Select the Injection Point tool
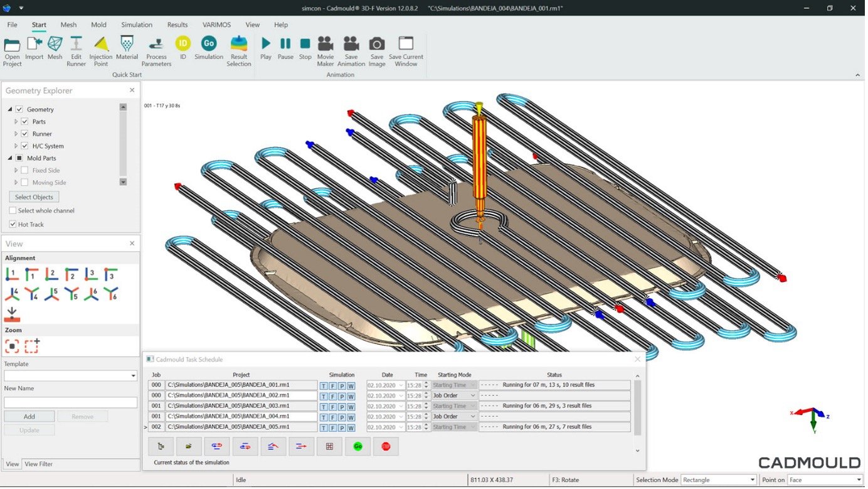Viewport: 868px width, 489px height. point(101,51)
